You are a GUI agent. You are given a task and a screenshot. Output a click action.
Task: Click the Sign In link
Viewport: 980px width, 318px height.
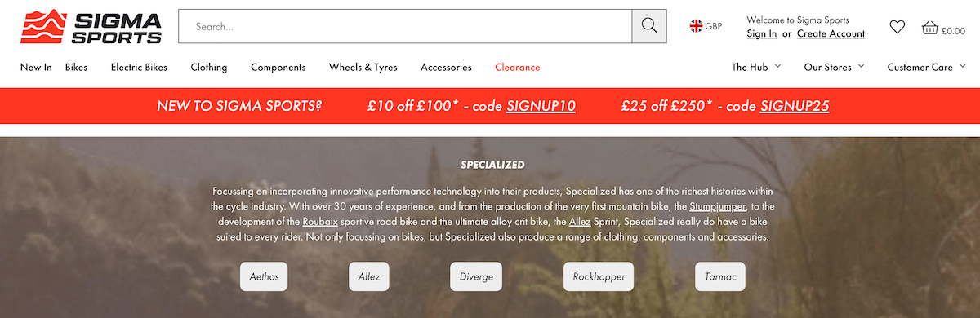pyautogui.click(x=762, y=33)
